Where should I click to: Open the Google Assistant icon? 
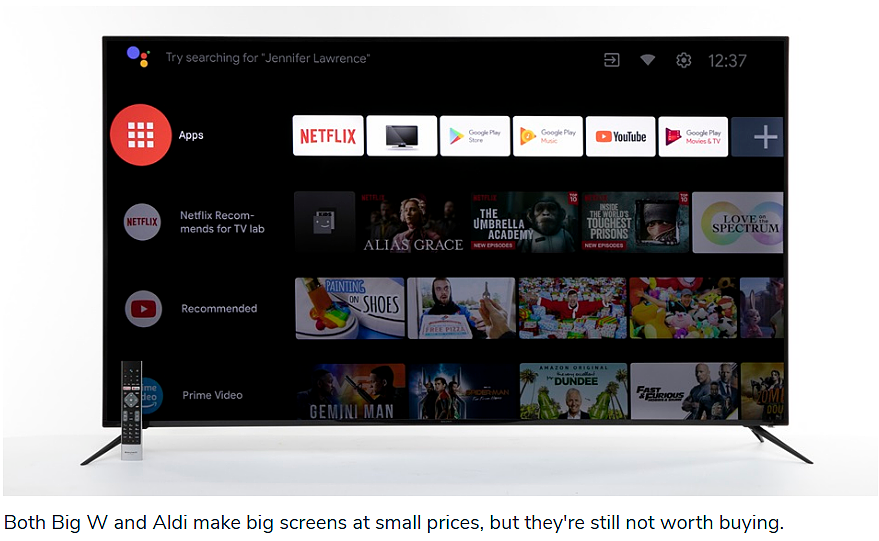(138, 56)
